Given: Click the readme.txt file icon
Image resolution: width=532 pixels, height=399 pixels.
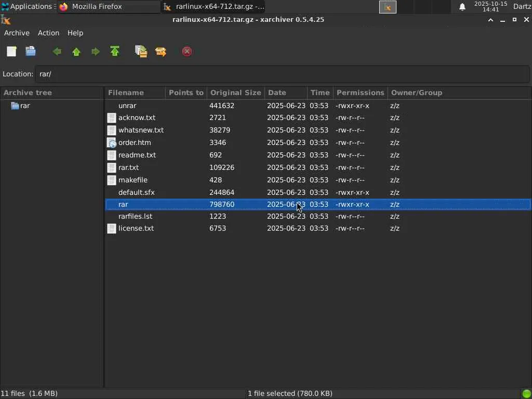Looking at the screenshot, I should tap(112, 155).
